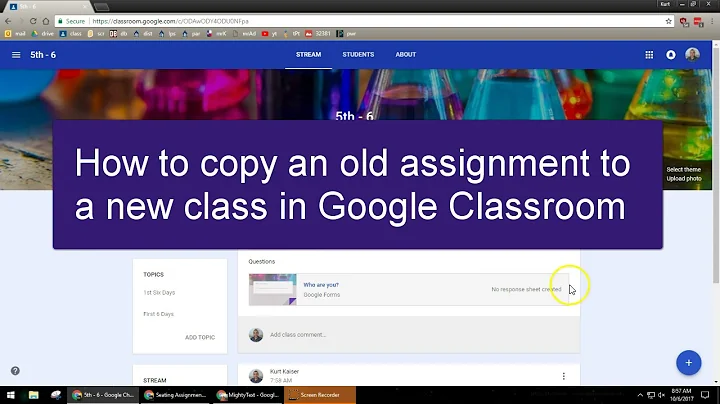Viewport: 720px width, 404px height.
Task: Open the dist bookmark
Action: click(143, 34)
